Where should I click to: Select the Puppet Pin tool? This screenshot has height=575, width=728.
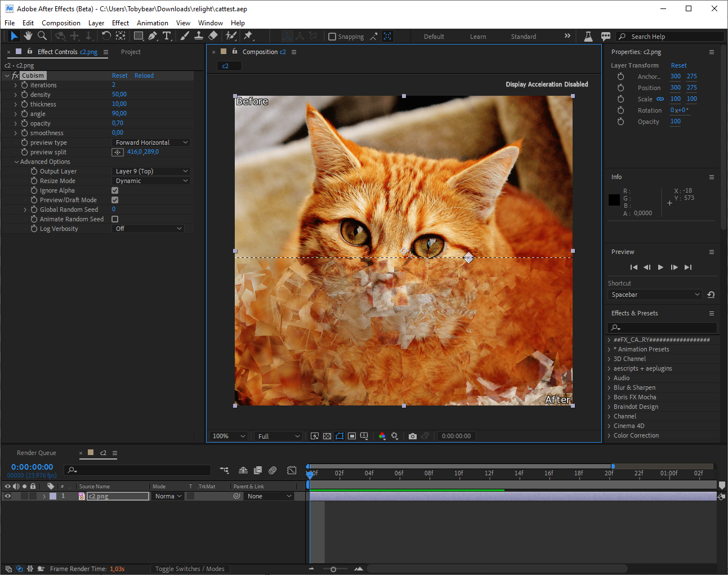pos(248,36)
